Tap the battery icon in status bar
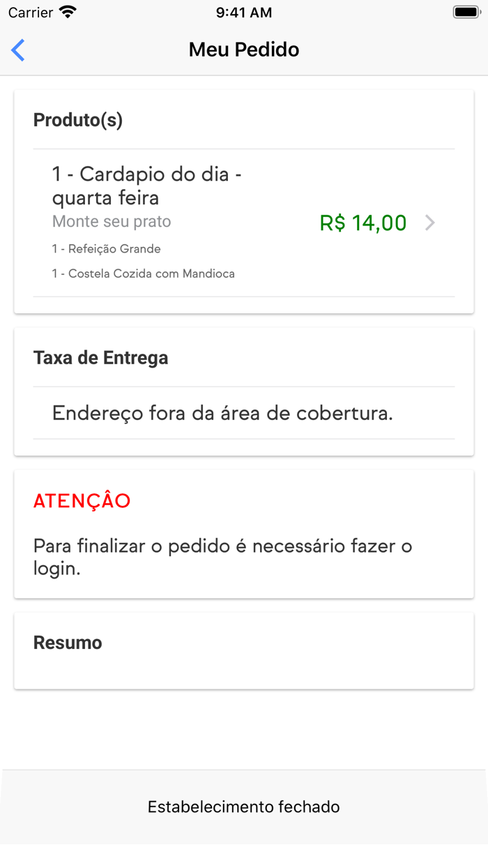488x868 pixels. [x=466, y=11]
